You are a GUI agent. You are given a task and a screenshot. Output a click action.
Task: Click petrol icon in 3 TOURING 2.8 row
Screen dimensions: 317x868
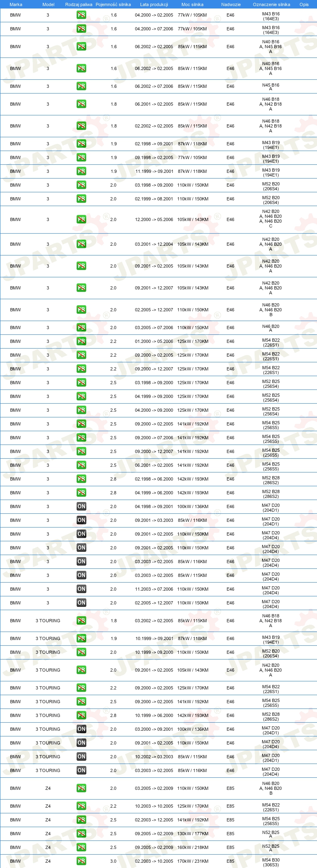coord(81,715)
